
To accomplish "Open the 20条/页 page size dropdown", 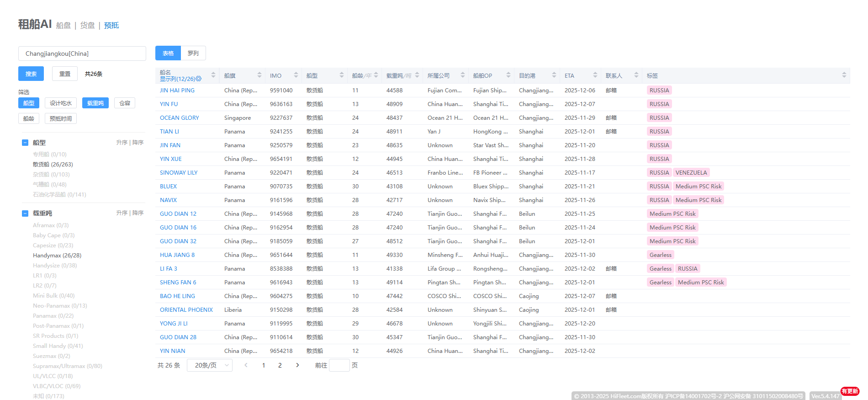I will click(210, 365).
